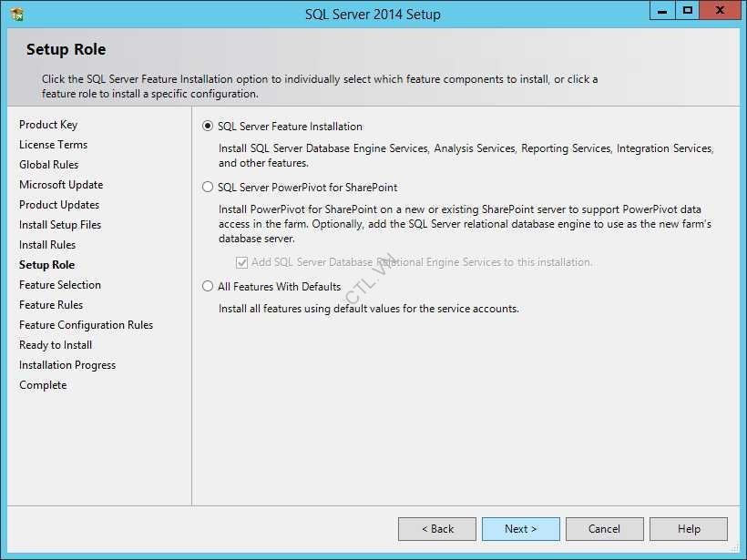Cancel the SQL Server setup
Viewport: 747px width, 560px height.
coord(604,528)
